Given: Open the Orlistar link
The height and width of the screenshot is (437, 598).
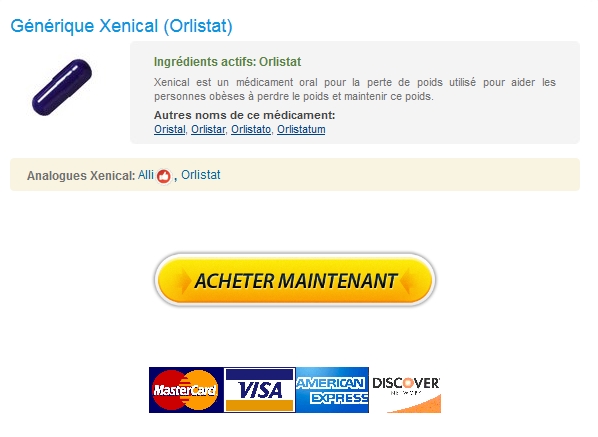Looking at the screenshot, I should tap(208, 130).
